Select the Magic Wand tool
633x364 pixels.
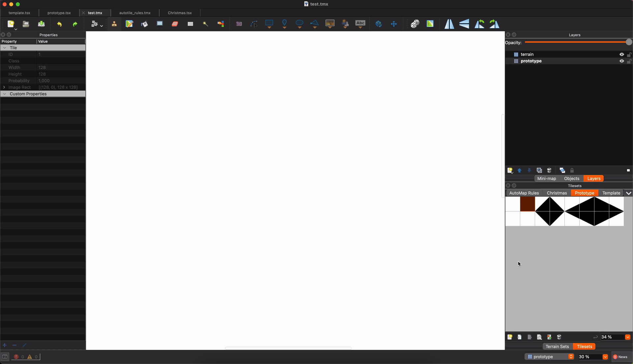(205, 24)
